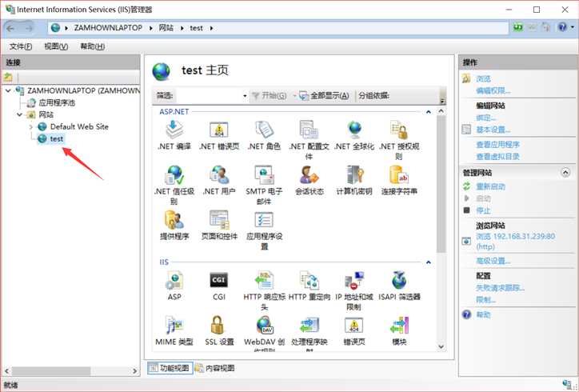Collapse the ZAMHOWNLAPTOP server node

(8, 90)
